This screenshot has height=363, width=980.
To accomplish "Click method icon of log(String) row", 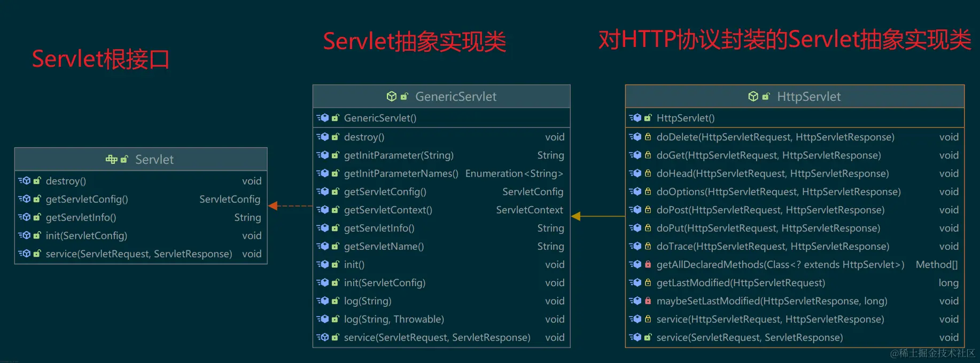I will [323, 301].
